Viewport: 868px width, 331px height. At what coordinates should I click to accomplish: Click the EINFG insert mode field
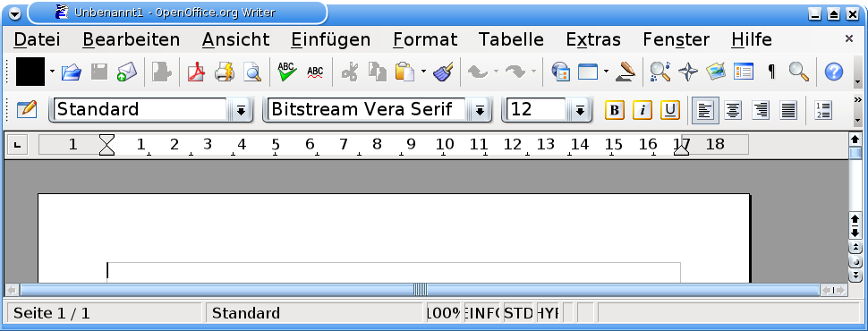pos(482,313)
